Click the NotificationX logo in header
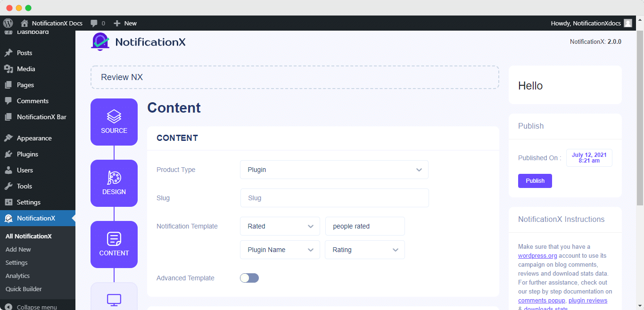 click(138, 42)
